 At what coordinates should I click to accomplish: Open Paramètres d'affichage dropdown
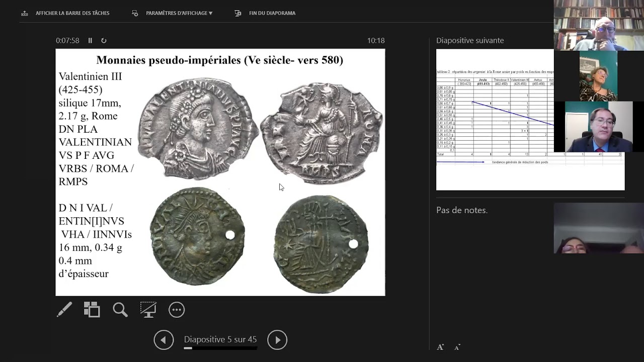[x=179, y=13]
